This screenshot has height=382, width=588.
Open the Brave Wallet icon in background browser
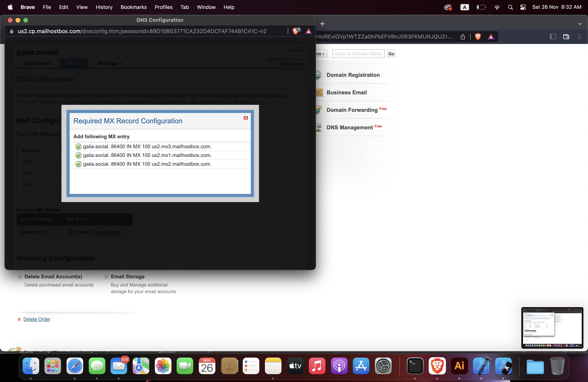(x=566, y=37)
